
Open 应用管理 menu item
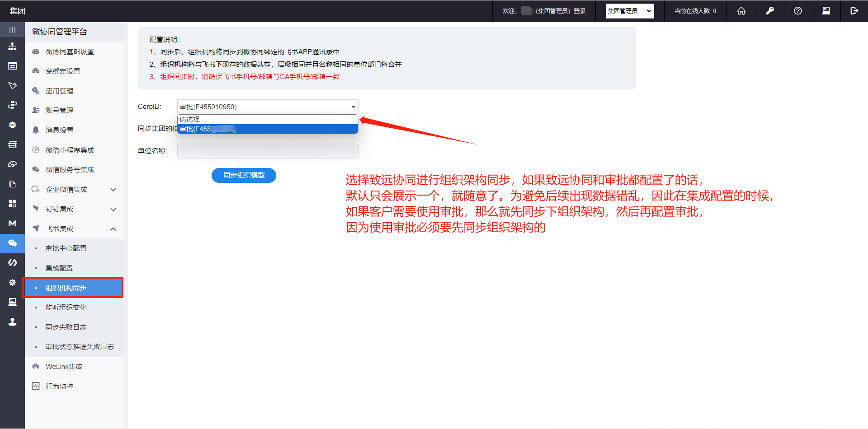74,91
